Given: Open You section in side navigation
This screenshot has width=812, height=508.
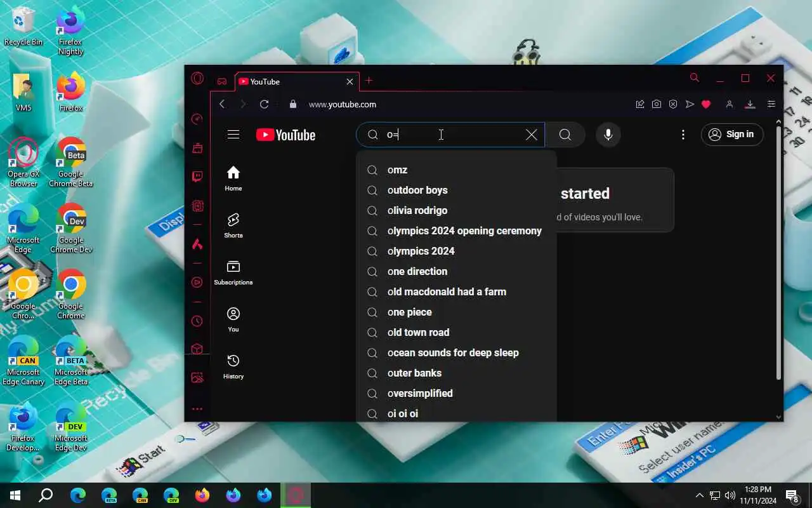Looking at the screenshot, I should 233,319.
